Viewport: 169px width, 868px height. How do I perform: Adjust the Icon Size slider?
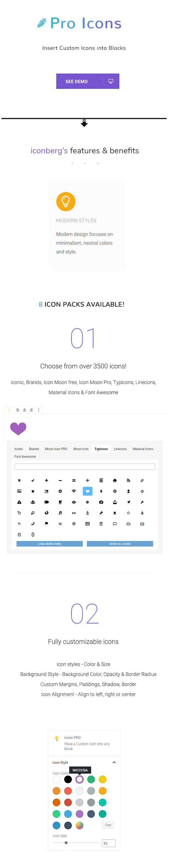click(x=66, y=843)
